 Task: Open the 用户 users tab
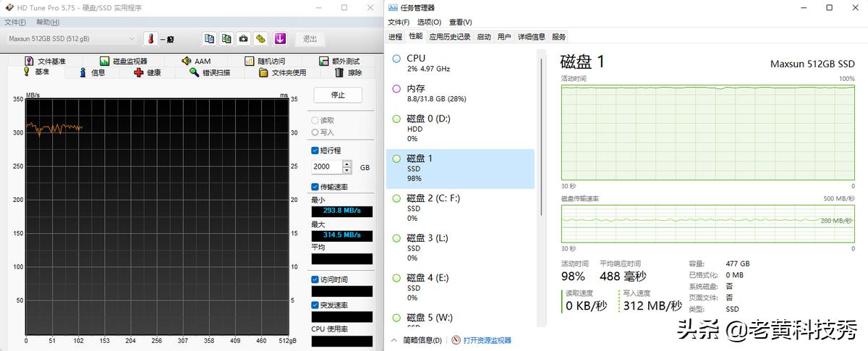pos(504,36)
